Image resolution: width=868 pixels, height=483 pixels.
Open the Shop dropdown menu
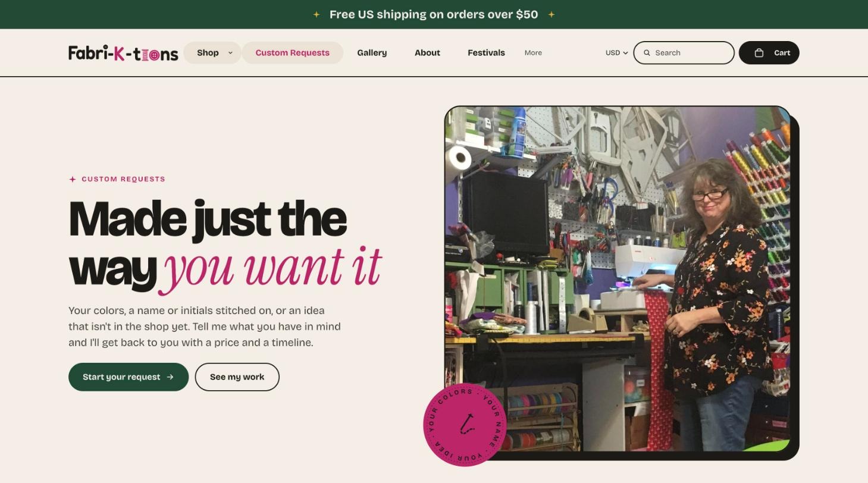tap(212, 53)
